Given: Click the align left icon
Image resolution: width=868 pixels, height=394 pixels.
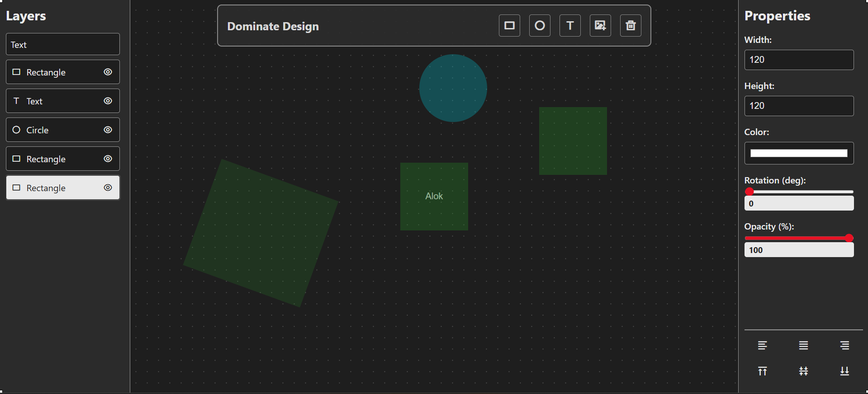Looking at the screenshot, I should 762,346.
